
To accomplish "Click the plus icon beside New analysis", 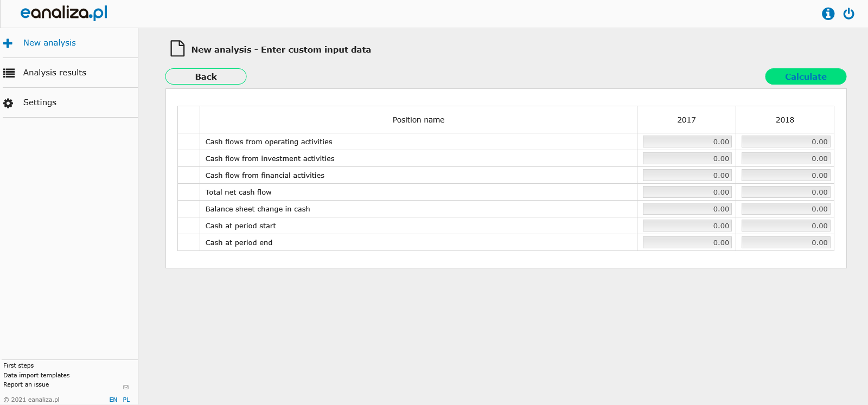I will (x=8, y=43).
